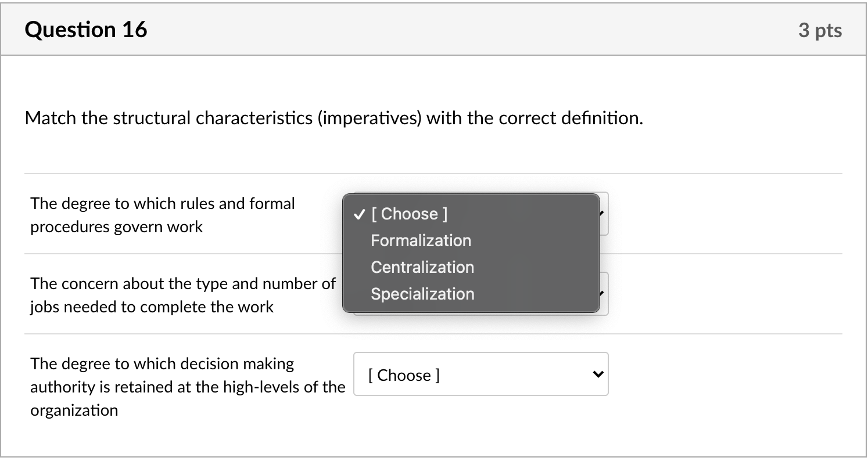Select the checked [ Choose ] placeholder option
The image size is (868, 461).
(x=409, y=214)
